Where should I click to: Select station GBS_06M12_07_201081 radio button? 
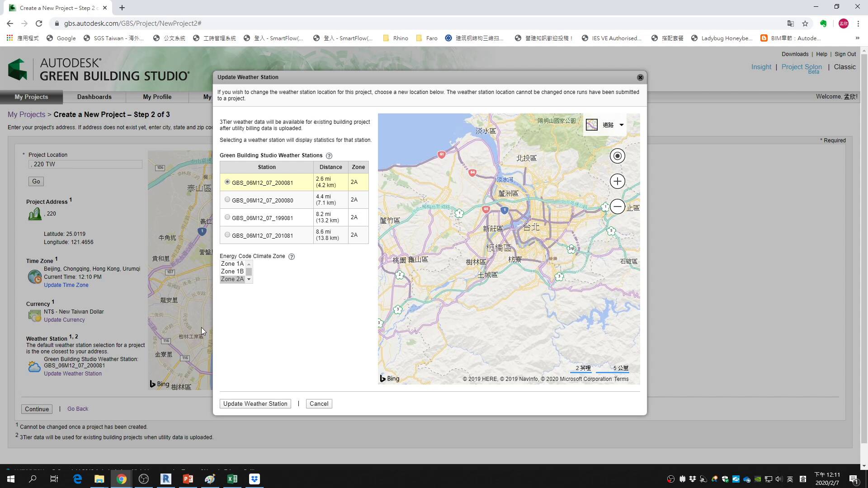coord(227,235)
